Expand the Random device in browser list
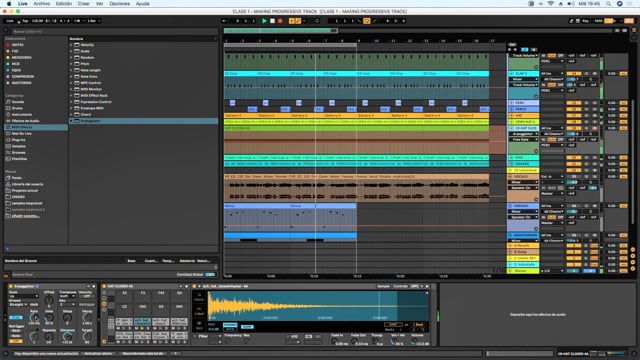Screen dimensions: 640x360 click(71, 58)
